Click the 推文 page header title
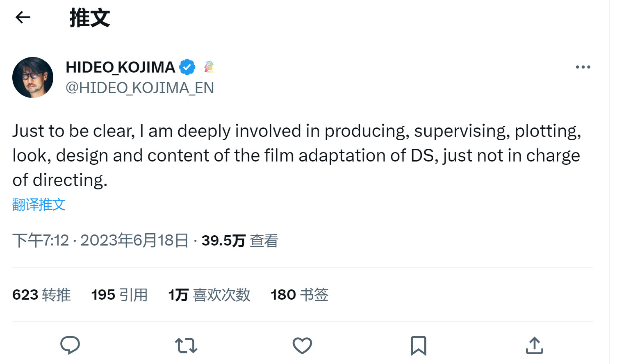Screen dimensions: 617x364 tap(90, 18)
